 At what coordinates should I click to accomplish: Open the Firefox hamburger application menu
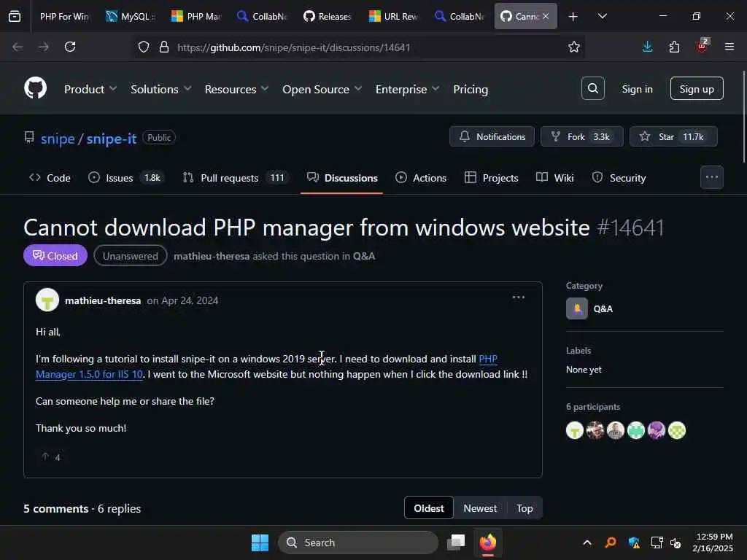729,47
